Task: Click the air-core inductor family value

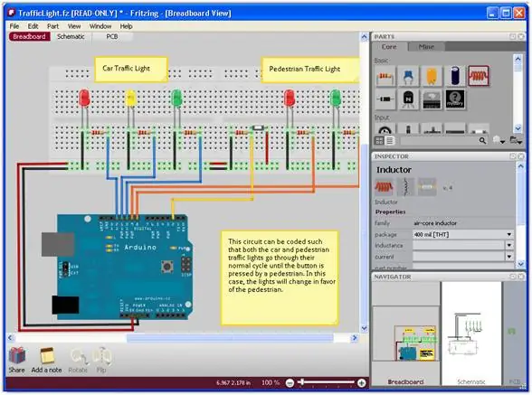Action: tap(435, 223)
